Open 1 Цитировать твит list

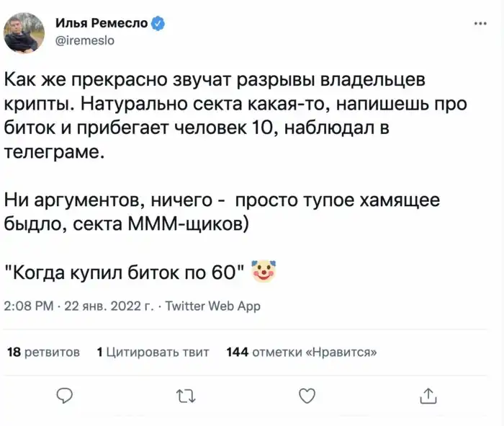(153, 352)
